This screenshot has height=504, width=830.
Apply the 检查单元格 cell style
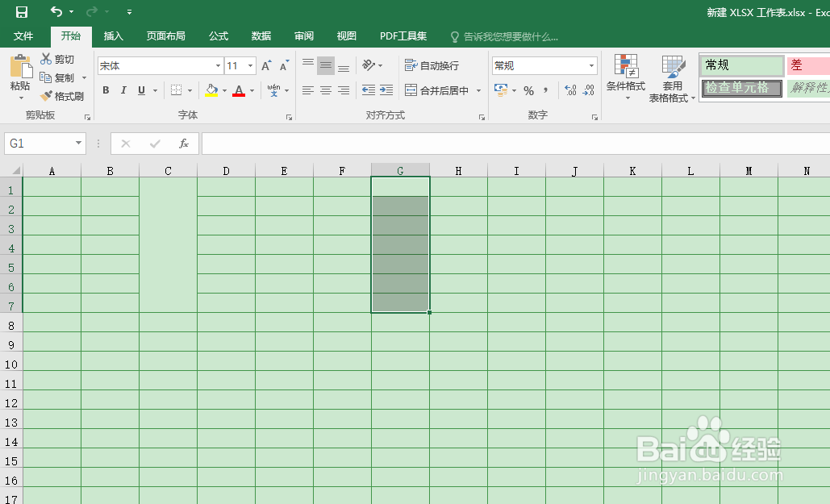pyautogui.click(x=741, y=88)
